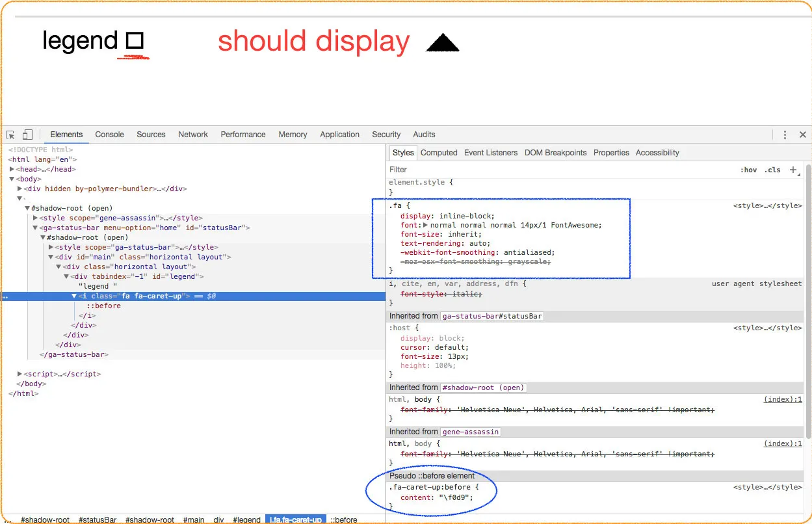Click ga-status-bar#statusBar inherited-from link
This screenshot has height=524, width=812.
[x=492, y=316]
